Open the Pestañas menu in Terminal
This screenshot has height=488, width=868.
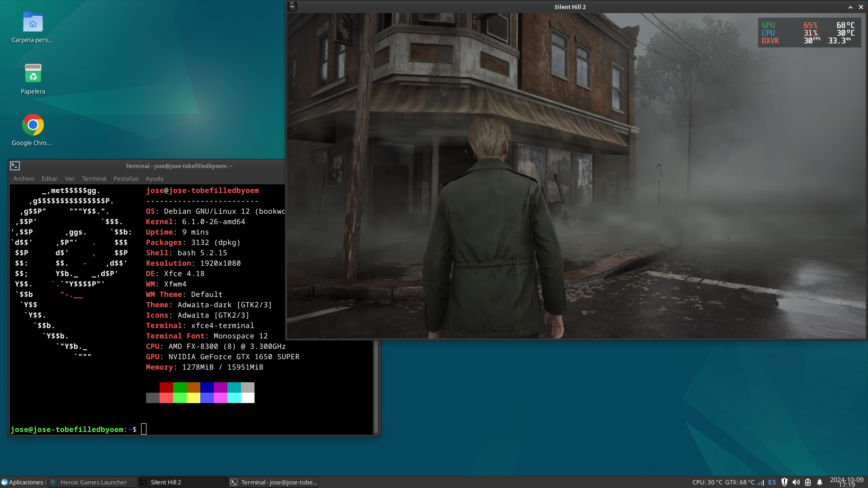click(126, 178)
